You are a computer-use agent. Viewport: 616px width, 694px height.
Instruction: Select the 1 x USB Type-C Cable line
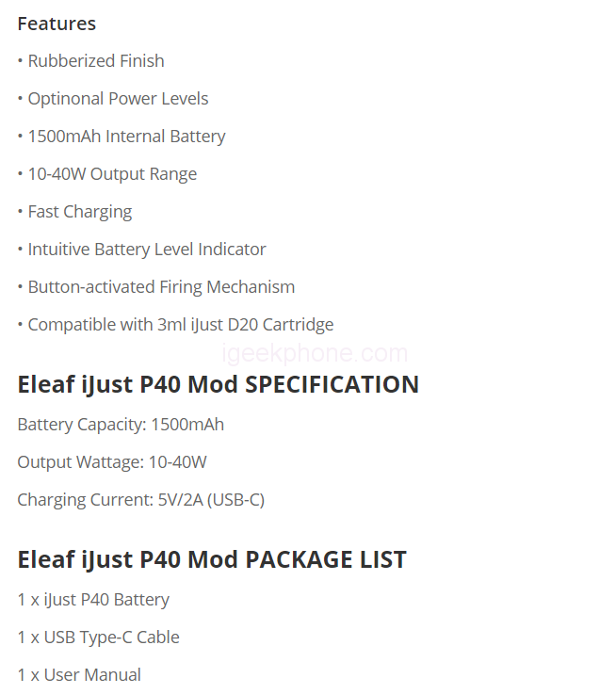pyautogui.click(x=98, y=638)
